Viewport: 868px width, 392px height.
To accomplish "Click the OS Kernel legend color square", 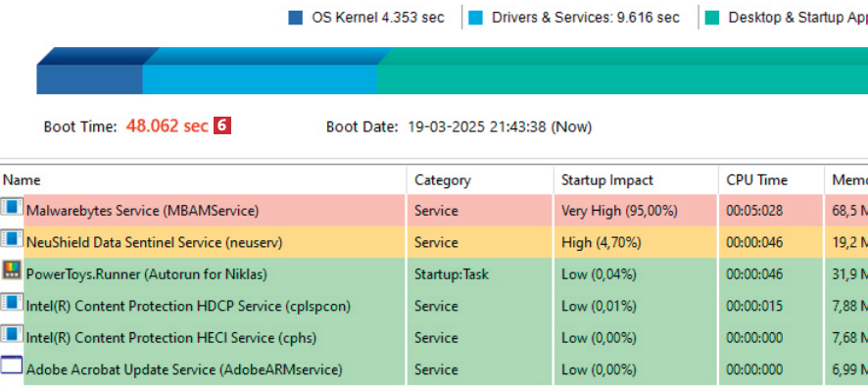I will tap(295, 18).
